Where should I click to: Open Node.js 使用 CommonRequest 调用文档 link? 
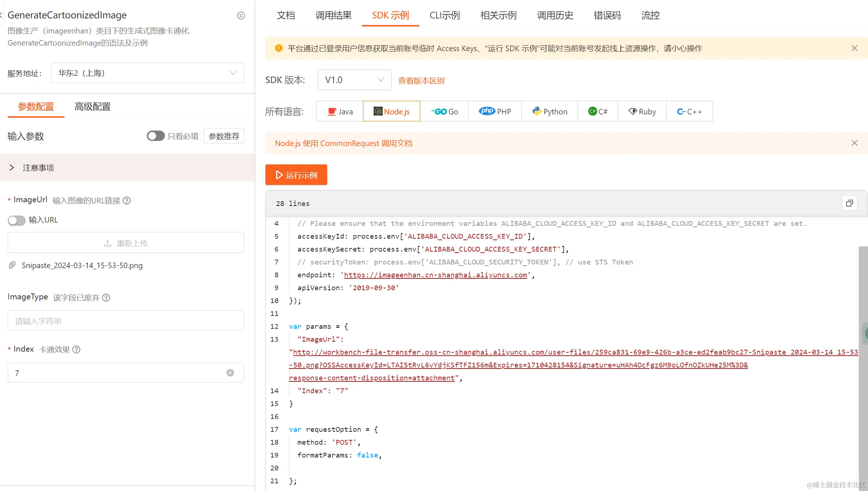pos(343,143)
